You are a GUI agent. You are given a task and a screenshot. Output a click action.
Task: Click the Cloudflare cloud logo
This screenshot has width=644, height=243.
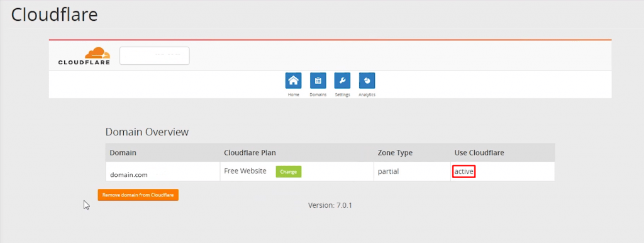[x=84, y=56]
